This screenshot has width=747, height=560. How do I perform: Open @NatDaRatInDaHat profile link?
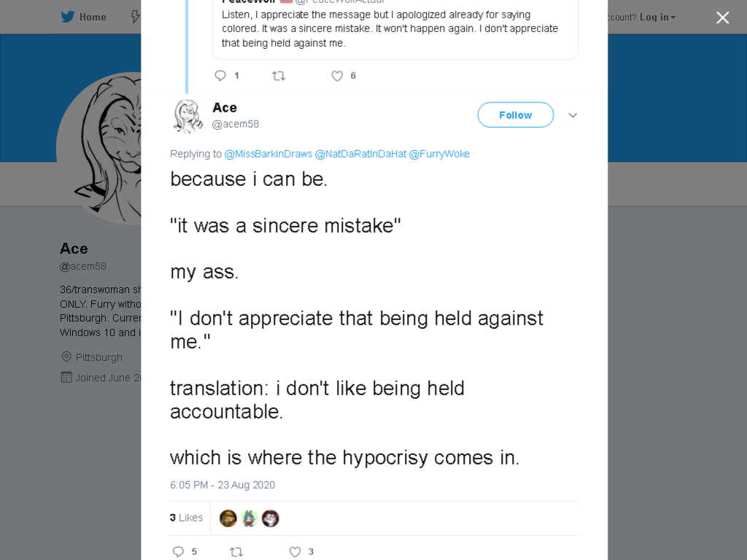(x=360, y=154)
